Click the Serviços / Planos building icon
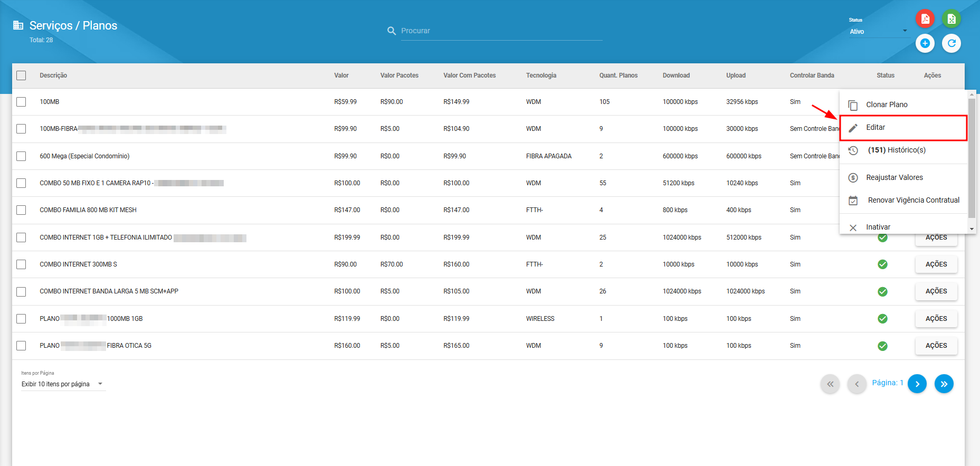This screenshot has width=980, height=466. (18, 25)
